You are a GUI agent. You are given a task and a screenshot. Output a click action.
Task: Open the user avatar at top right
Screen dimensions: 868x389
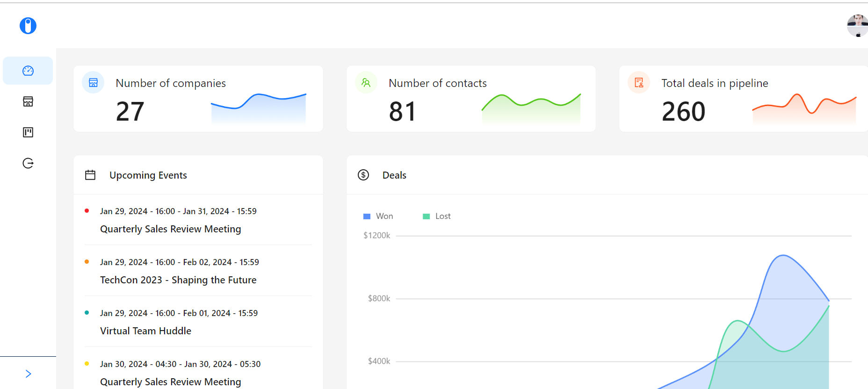point(858,26)
